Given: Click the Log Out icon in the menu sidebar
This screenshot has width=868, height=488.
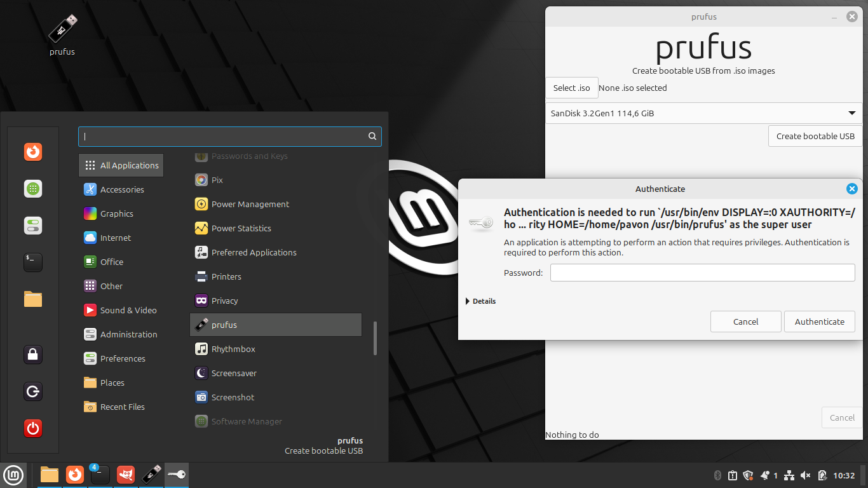Looking at the screenshot, I should (x=33, y=391).
